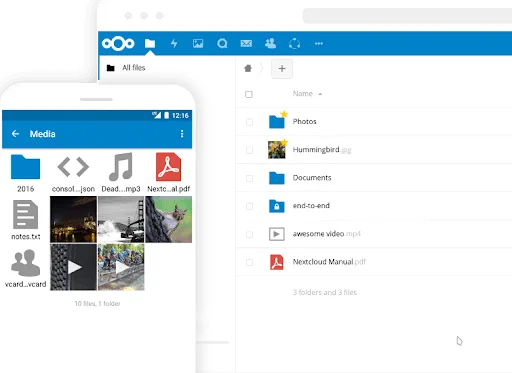Open the more apps ellipsis menu
Viewport: 512px width, 373px height.
[319, 43]
